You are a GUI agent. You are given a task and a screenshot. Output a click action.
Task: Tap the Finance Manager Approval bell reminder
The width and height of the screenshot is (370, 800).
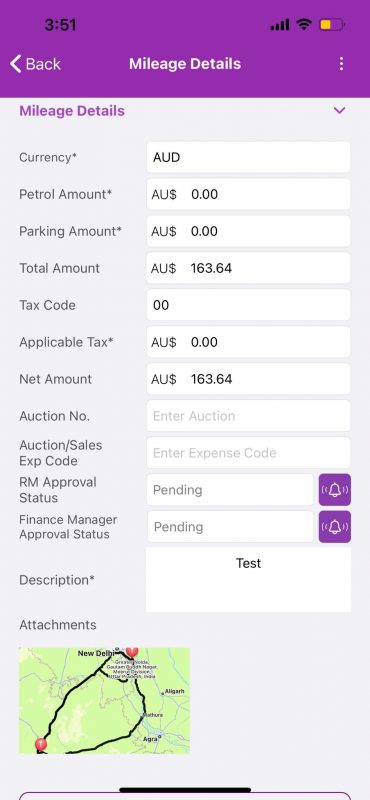click(x=335, y=527)
